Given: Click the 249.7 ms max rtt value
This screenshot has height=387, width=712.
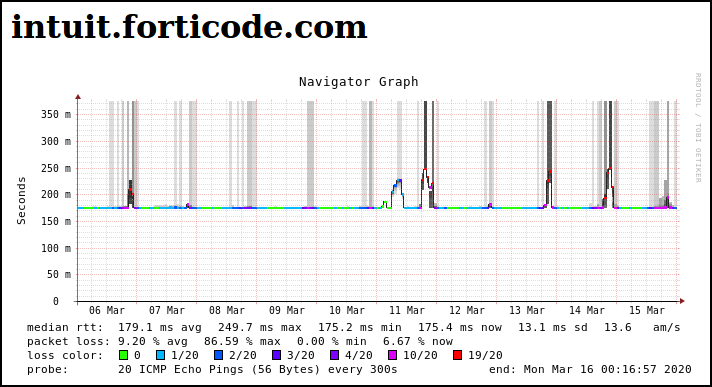Looking at the screenshot, I should point(260,327).
